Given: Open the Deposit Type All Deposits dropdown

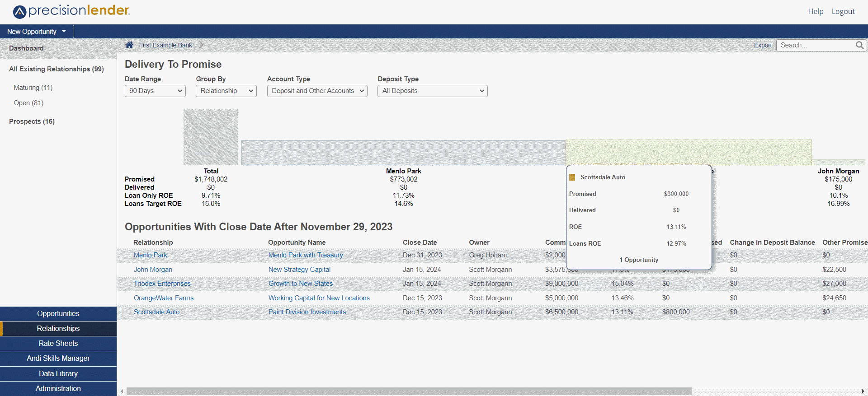Looking at the screenshot, I should (433, 91).
